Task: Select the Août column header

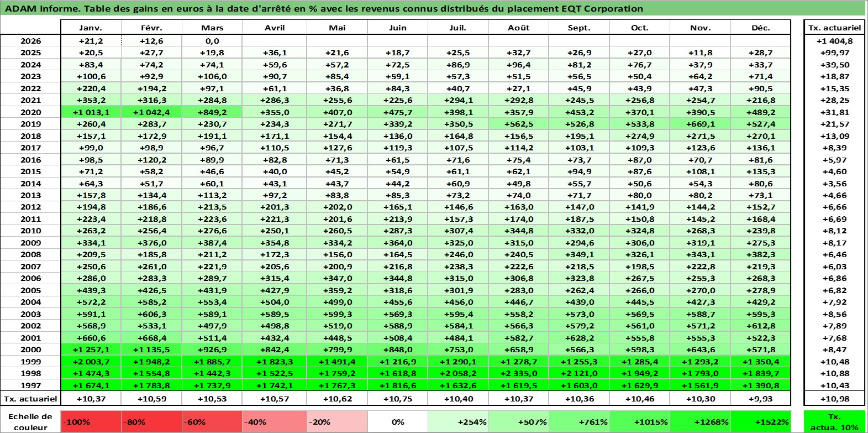Action: pyautogui.click(x=519, y=28)
